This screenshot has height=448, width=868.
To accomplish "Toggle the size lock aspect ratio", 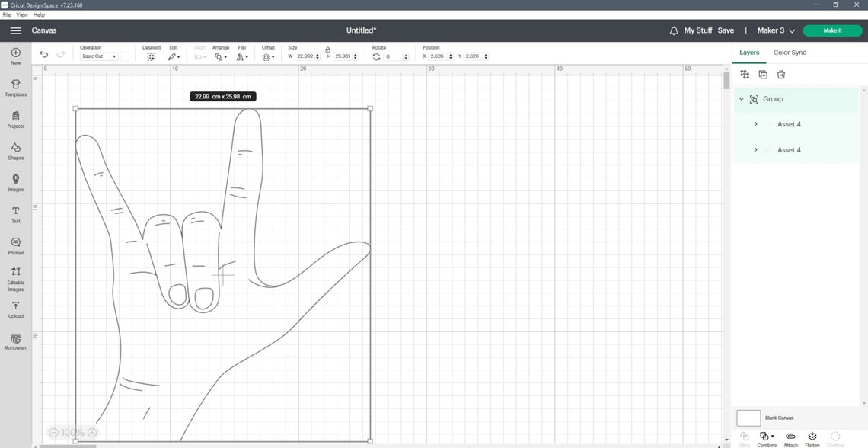I will (x=327, y=51).
